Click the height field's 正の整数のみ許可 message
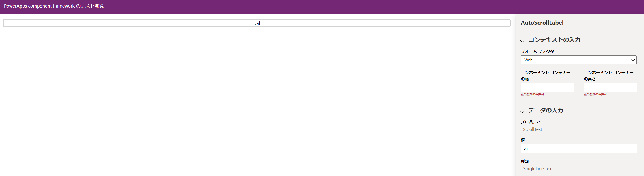The width and height of the screenshot is (644, 176). click(595, 94)
